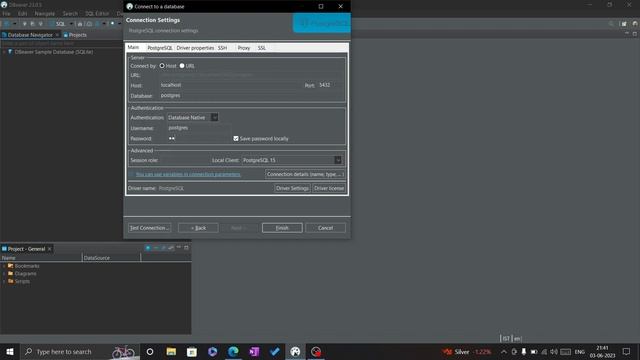
Task: Click the Port input field
Action: (x=330, y=85)
